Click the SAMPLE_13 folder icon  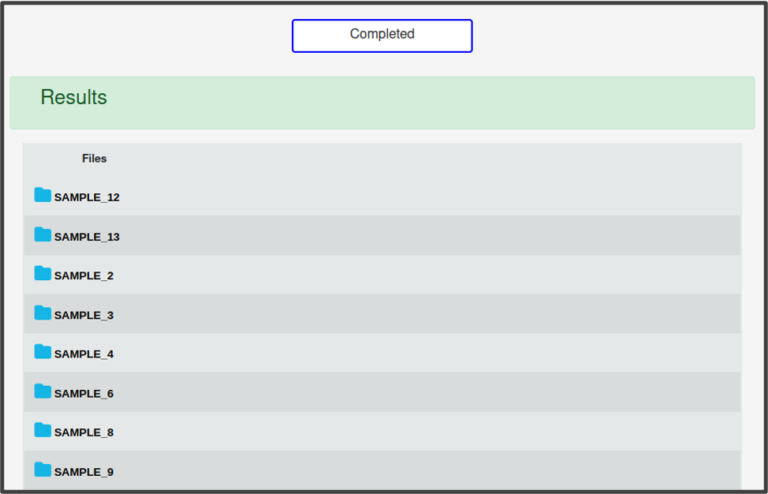[42, 235]
